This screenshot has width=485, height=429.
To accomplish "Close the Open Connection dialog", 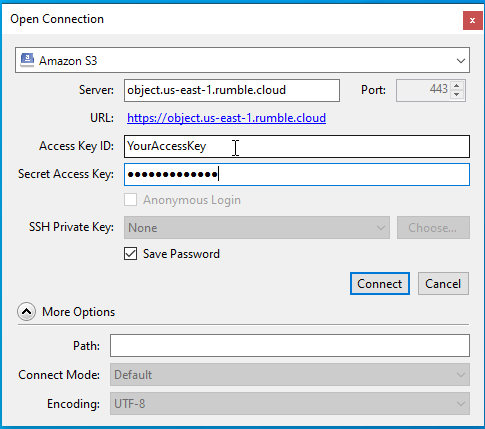I will 472,20.
